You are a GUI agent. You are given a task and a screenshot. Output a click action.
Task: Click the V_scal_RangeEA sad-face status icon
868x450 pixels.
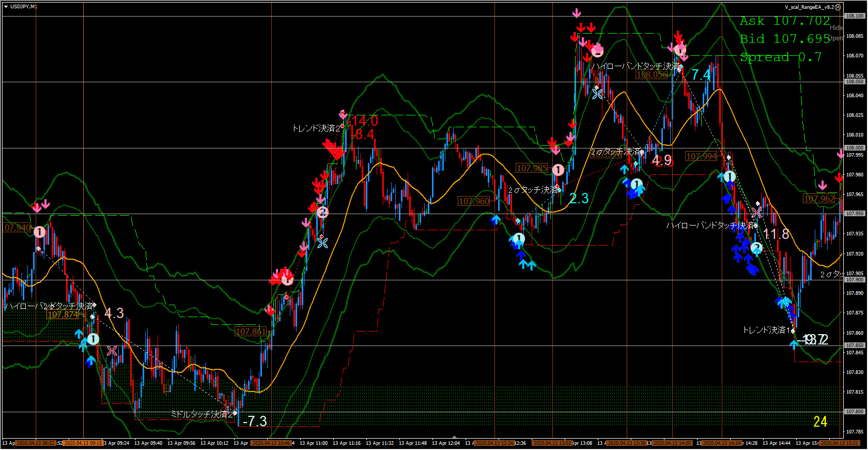838,7
